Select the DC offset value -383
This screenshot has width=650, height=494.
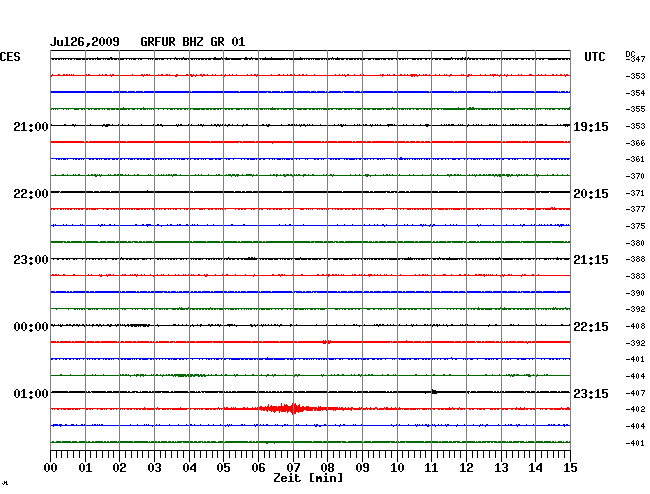click(635, 276)
